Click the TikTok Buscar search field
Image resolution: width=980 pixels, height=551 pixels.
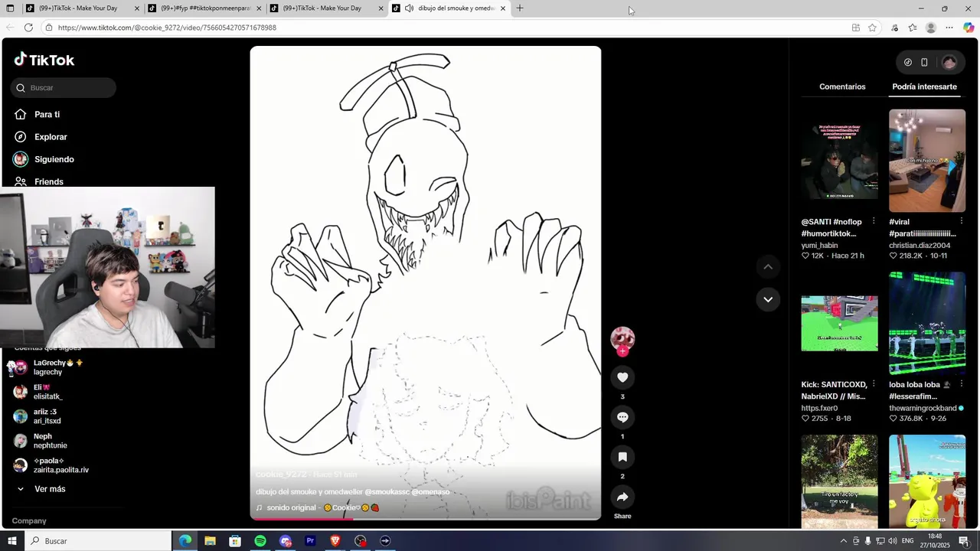coord(64,88)
